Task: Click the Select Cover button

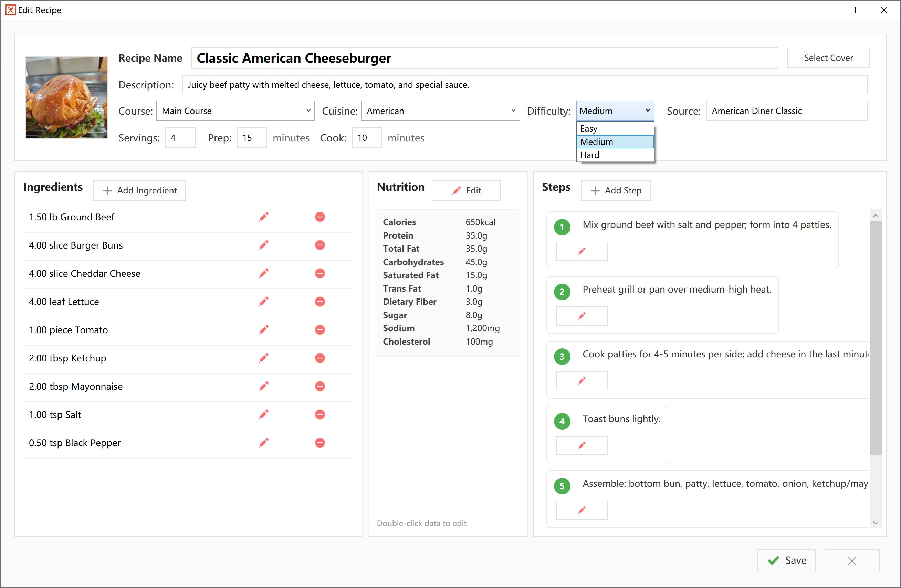Action: [828, 58]
